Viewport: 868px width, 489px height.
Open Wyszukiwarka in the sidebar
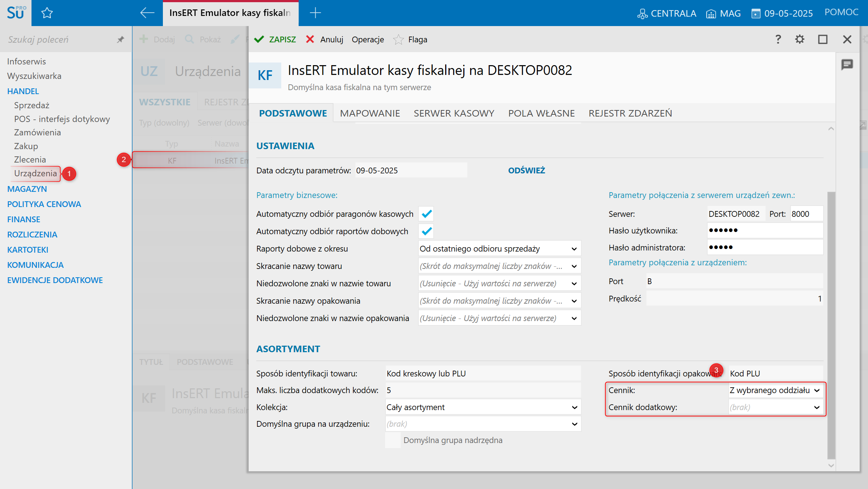click(x=34, y=76)
